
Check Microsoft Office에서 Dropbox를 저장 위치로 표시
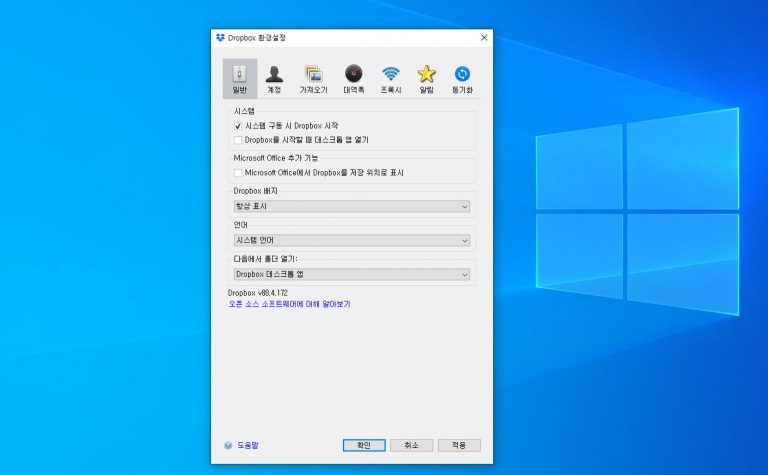pos(238,173)
